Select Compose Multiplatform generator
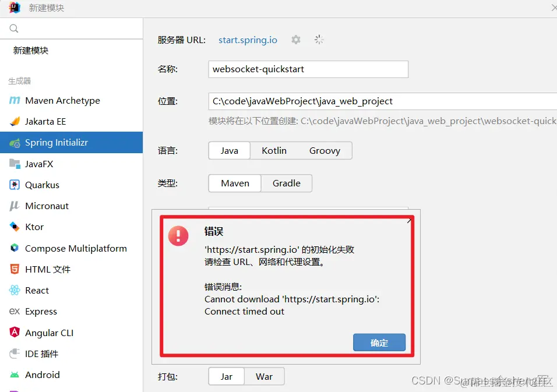The width and height of the screenshot is (557, 392). (72, 248)
